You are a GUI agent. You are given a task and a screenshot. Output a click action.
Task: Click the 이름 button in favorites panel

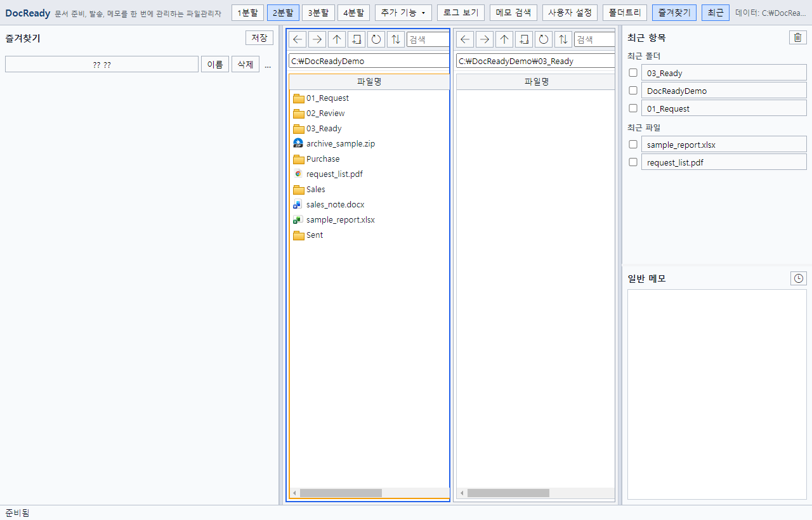tap(215, 64)
